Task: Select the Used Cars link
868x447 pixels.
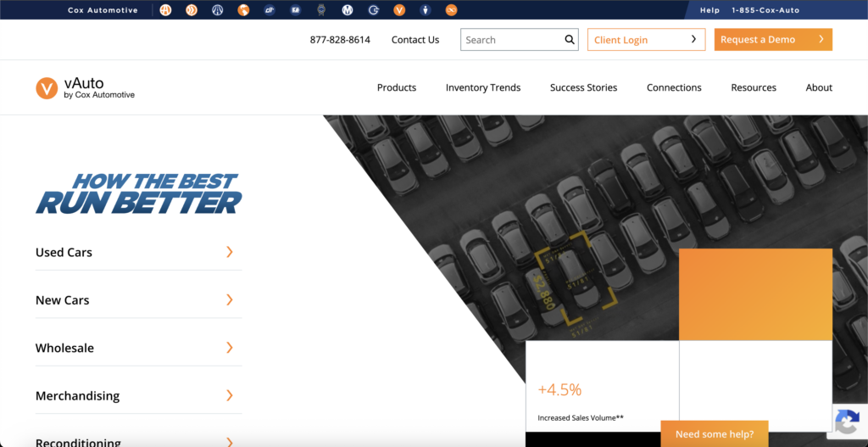Action: pos(64,253)
